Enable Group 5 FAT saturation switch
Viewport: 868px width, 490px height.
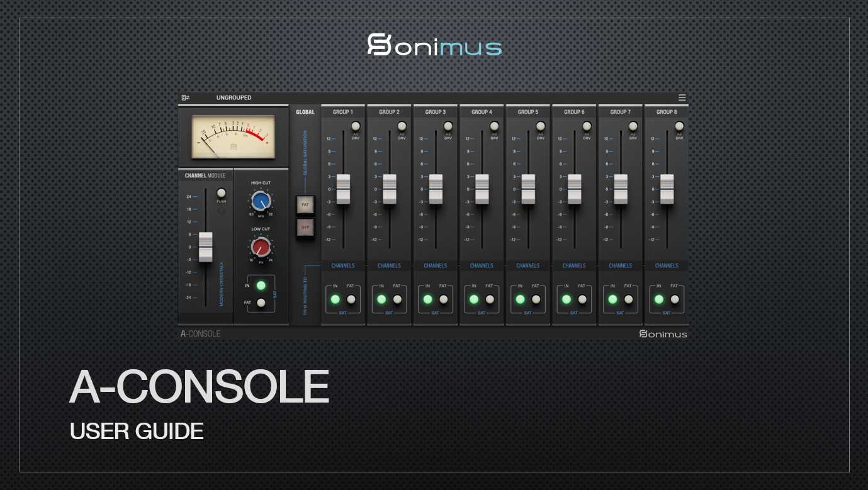[536, 299]
